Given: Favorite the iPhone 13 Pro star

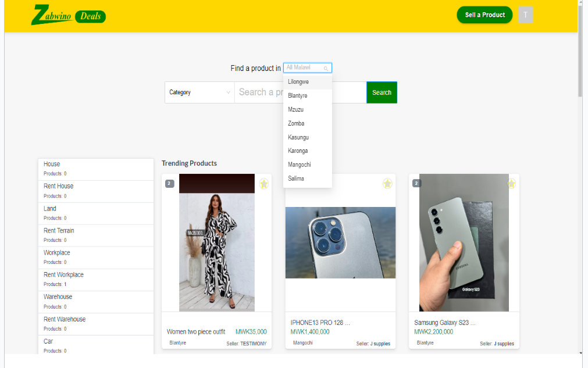Looking at the screenshot, I should point(387,184).
